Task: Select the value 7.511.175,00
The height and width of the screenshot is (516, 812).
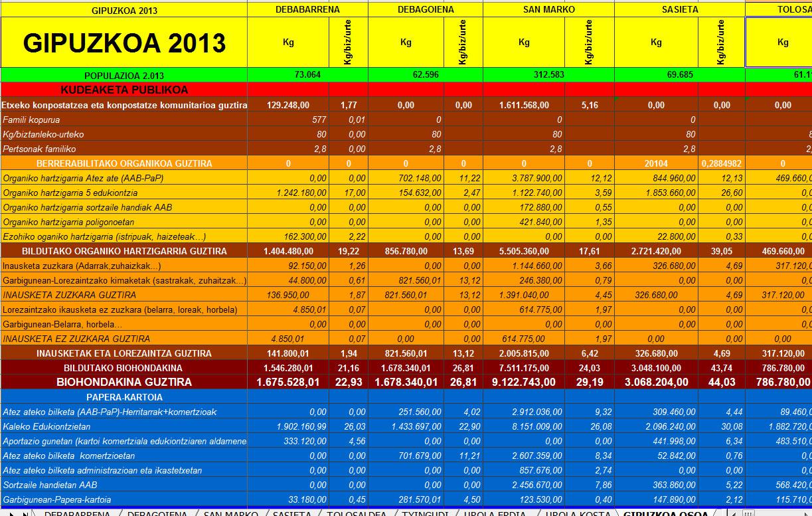Action: click(524, 368)
